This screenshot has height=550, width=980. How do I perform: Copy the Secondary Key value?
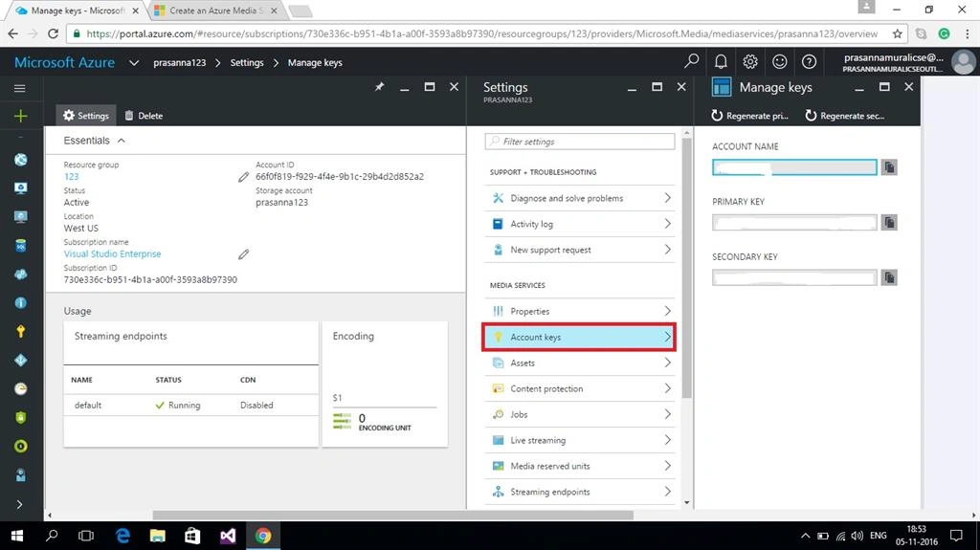click(889, 276)
